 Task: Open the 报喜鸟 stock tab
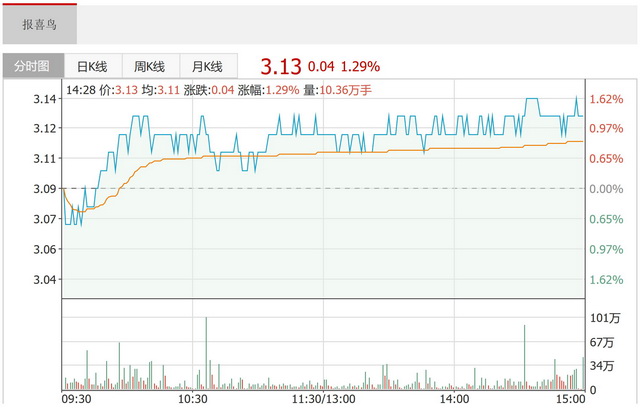click(40, 23)
